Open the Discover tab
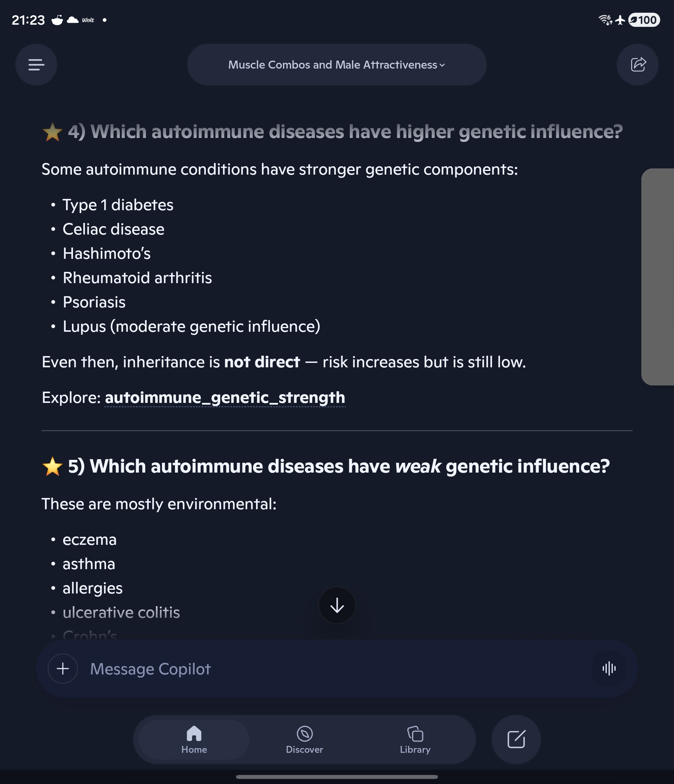Image resolution: width=674 pixels, height=784 pixels. click(x=304, y=740)
